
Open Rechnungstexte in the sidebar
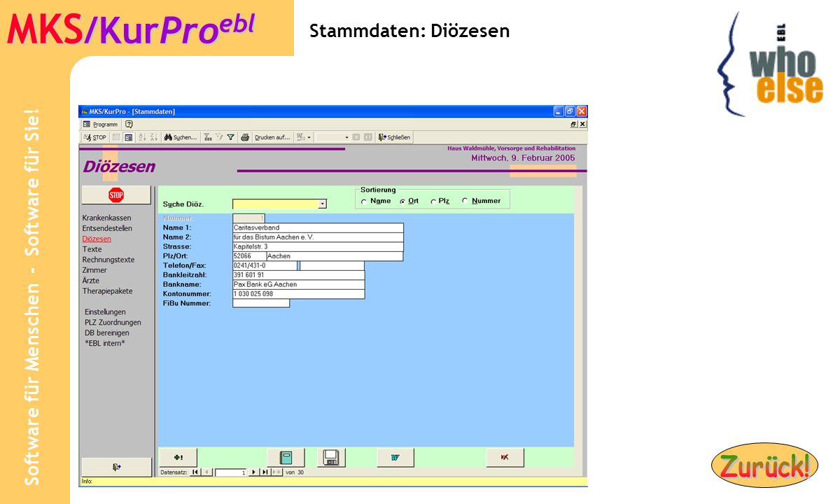coord(108,260)
